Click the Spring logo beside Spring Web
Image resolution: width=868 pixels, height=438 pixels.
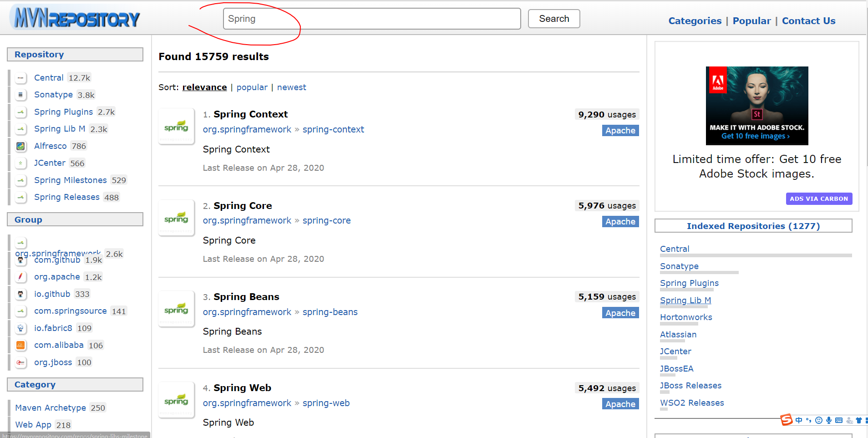(x=176, y=400)
